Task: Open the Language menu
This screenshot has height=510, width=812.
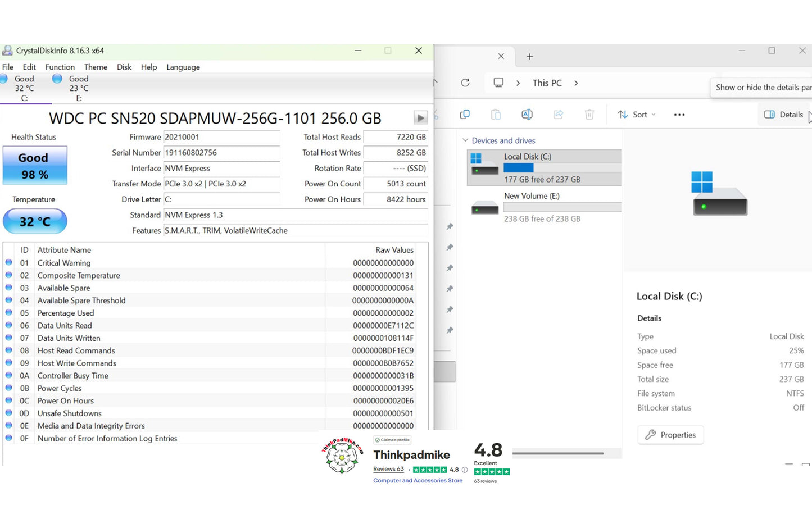Action: [x=183, y=67]
